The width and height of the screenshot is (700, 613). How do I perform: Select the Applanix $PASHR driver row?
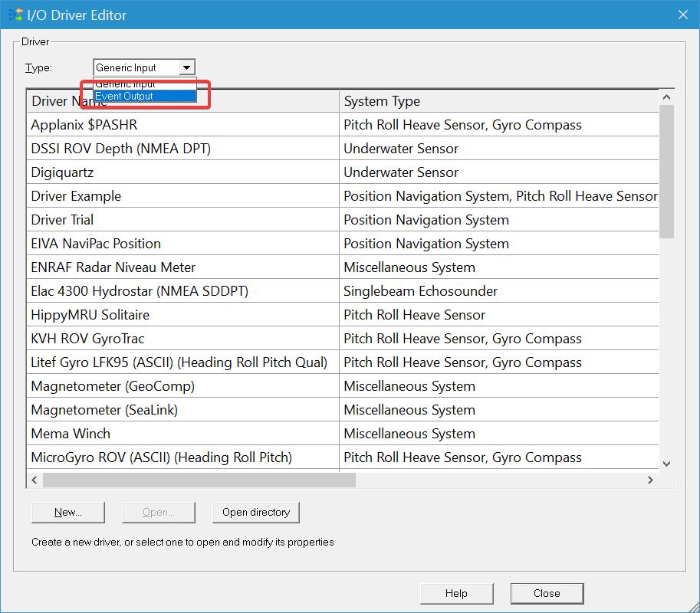click(x=84, y=125)
